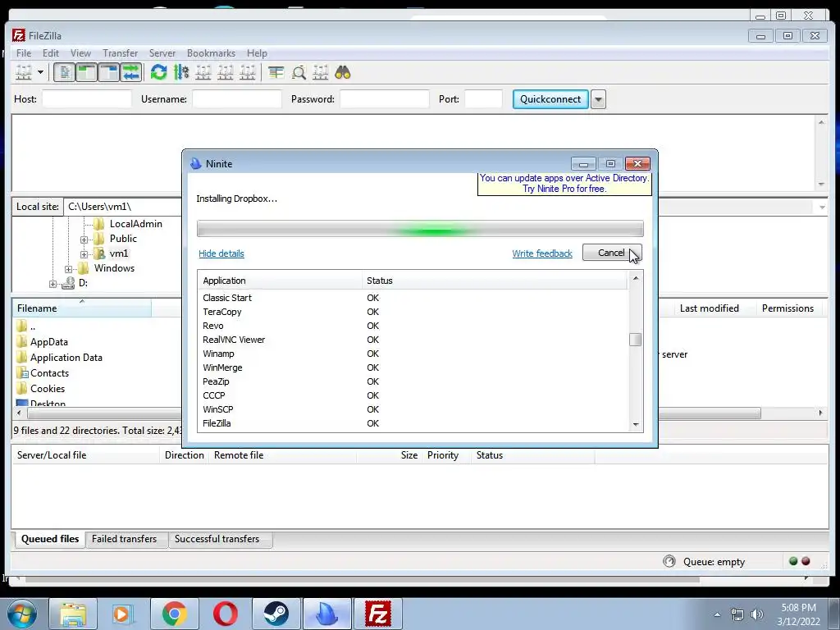Open Site Manager dropdown arrow
The image size is (840, 630).
(x=40, y=72)
